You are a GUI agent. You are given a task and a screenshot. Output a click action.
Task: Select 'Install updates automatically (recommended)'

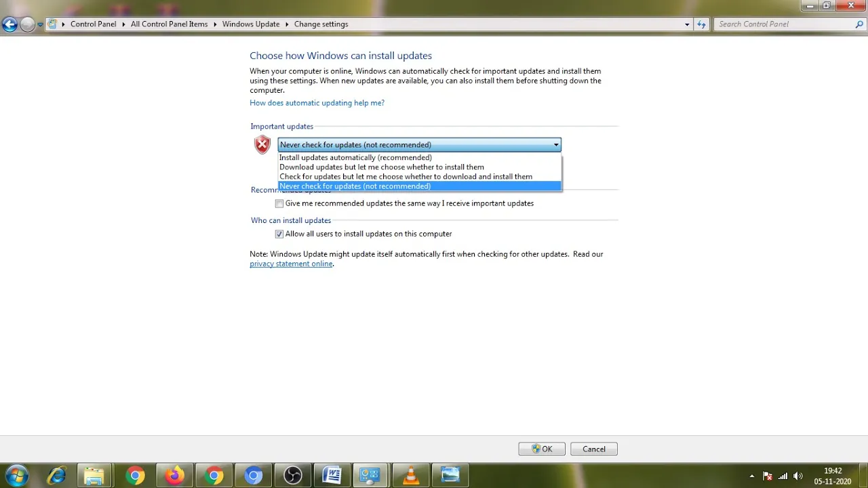[x=420, y=157]
